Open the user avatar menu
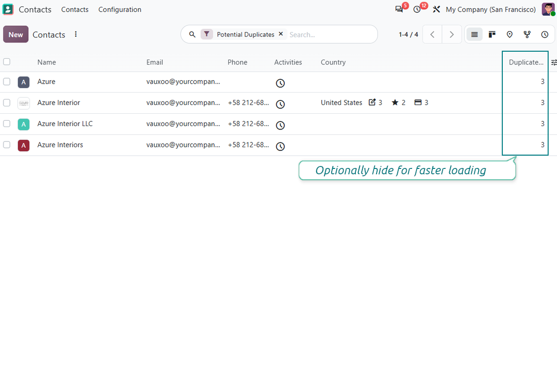The image size is (557, 392). tap(548, 9)
